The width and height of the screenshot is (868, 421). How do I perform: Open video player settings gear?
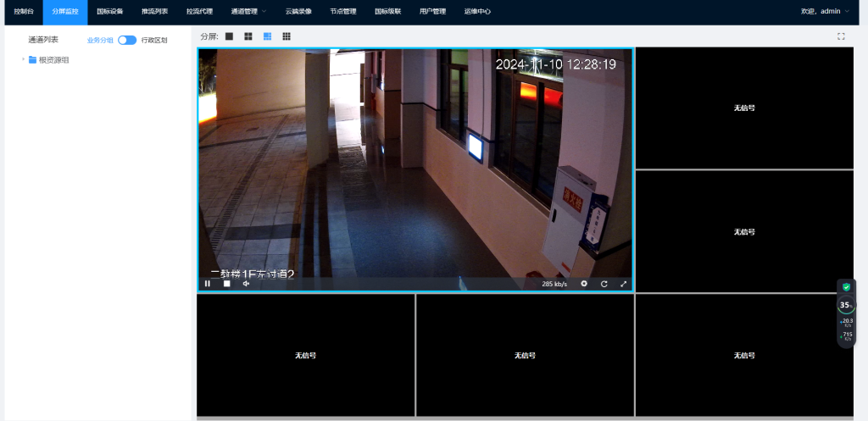click(x=584, y=284)
